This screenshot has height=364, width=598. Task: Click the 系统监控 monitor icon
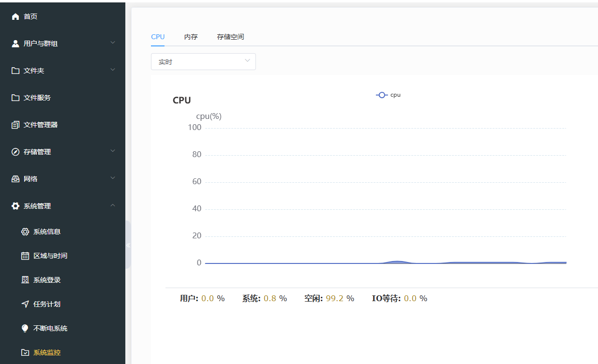click(25, 352)
